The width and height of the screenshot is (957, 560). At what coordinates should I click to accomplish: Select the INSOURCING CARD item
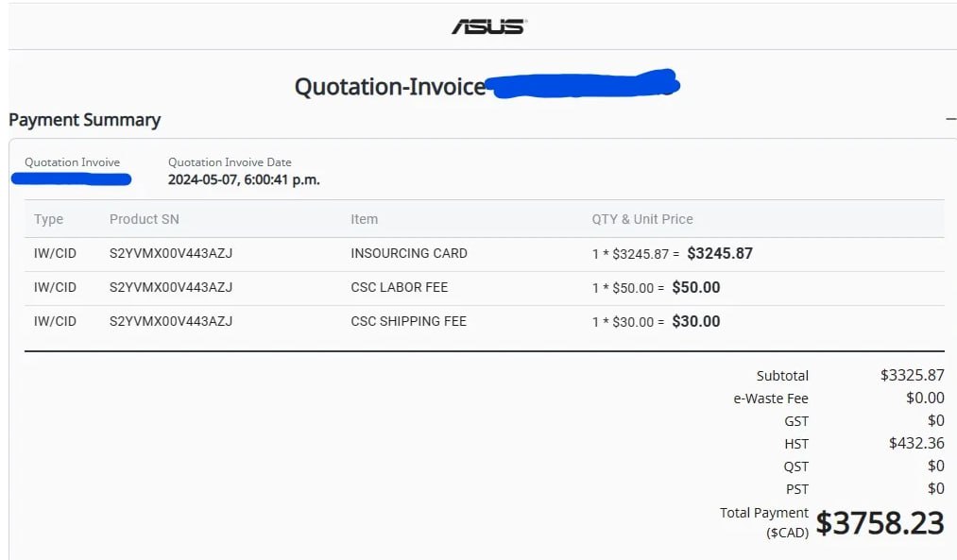click(x=409, y=253)
